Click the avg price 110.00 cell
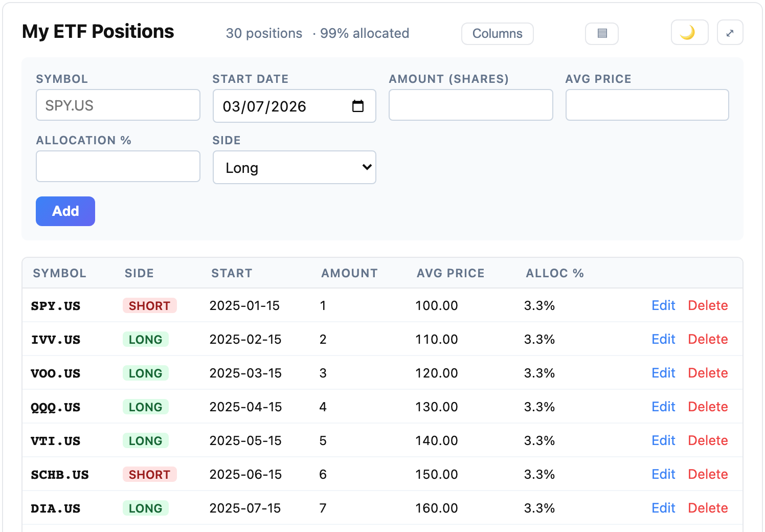This screenshot has width=765, height=532. point(436,339)
